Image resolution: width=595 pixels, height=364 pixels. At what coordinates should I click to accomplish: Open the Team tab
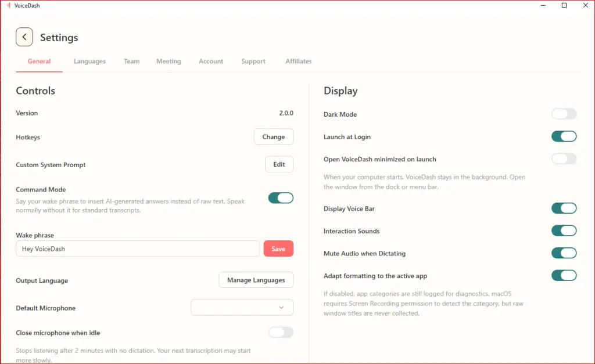(132, 62)
